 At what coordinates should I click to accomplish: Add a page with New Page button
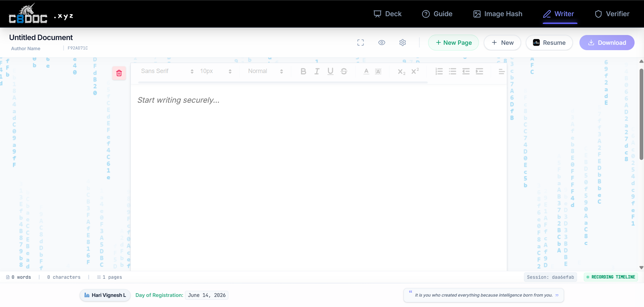(x=453, y=43)
